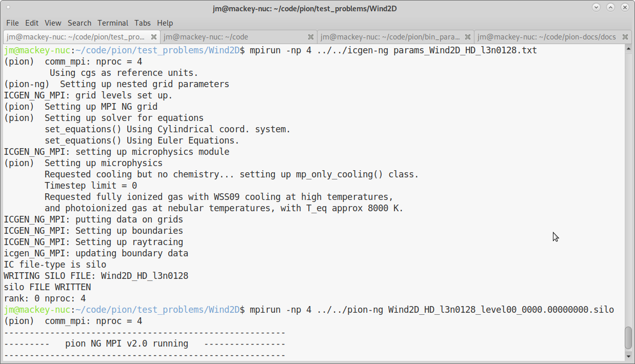Open the Tabs menu
Viewport: 635px width, 364px height.
(142, 23)
